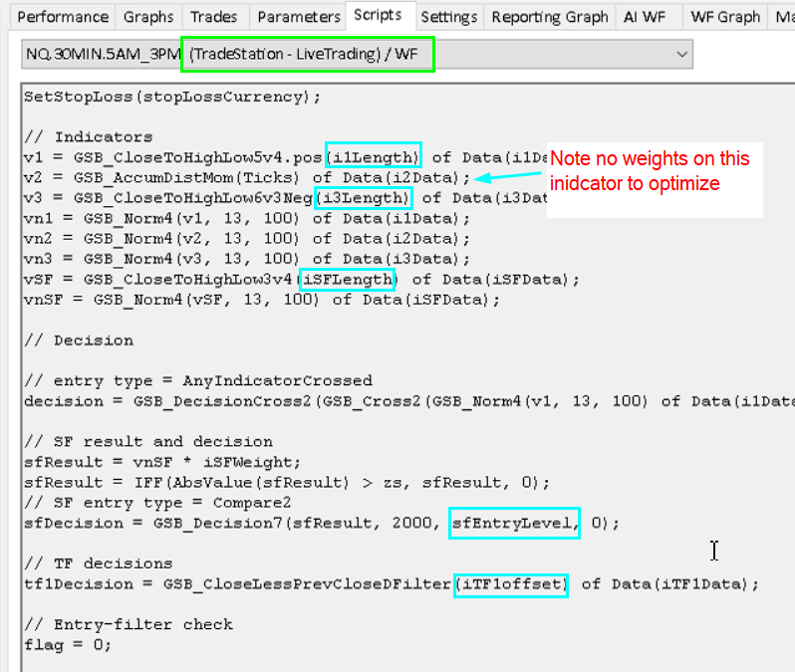Select the WF Graph tab
Screen dimensions: 795x672
(x=725, y=17)
